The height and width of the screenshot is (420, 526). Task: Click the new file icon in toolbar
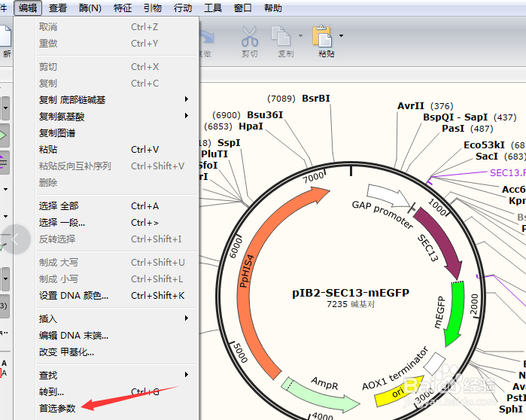[x=5, y=36]
